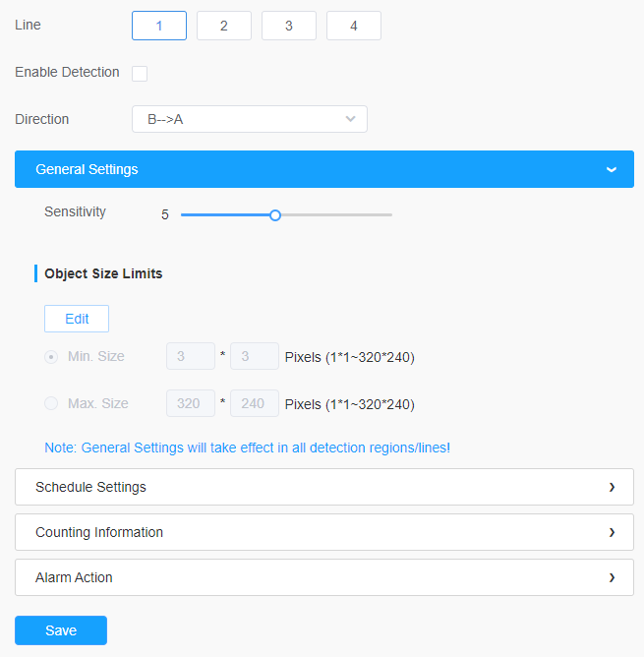Click the Max. Size height field showing 240
The width and height of the screenshot is (644, 657).
[255, 403]
